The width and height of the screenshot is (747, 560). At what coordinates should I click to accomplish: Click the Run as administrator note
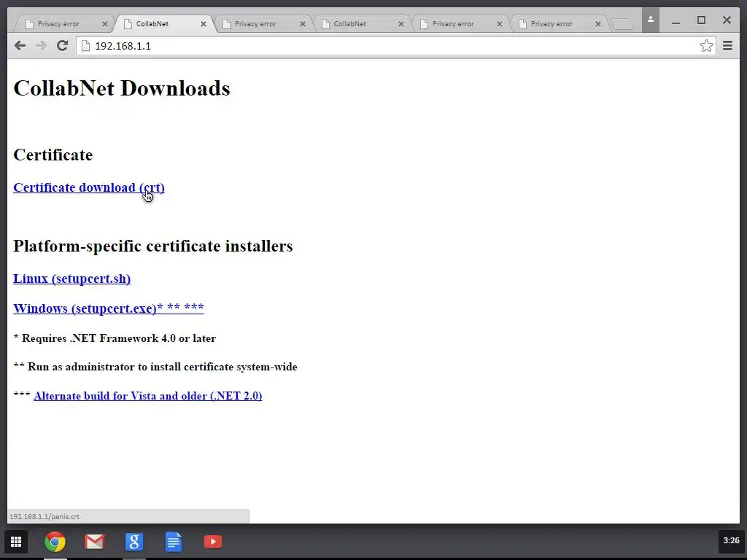155,367
